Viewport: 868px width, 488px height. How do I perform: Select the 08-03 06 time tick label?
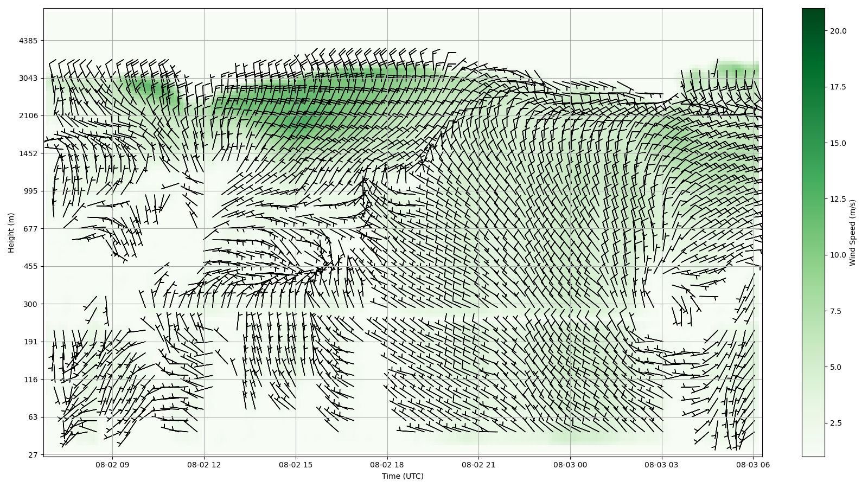coord(753,465)
